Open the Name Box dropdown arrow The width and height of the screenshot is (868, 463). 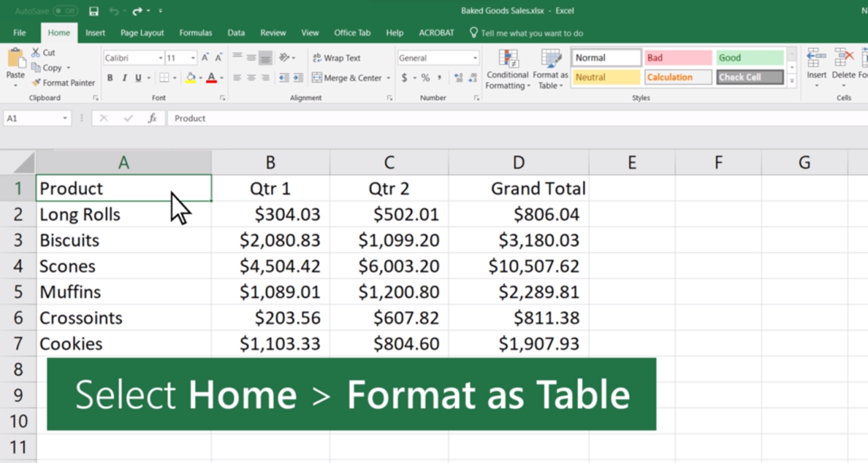(x=65, y=118)
